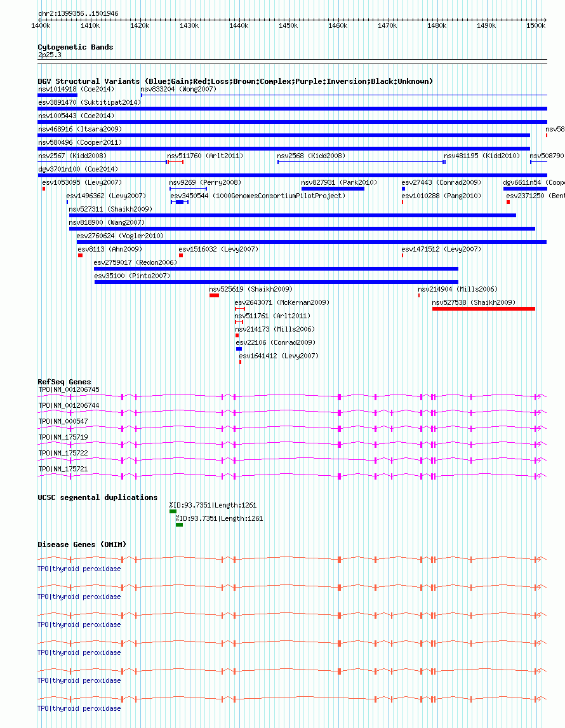Click the 1450k ruler position
565x728 pixels.
(288, 25)
